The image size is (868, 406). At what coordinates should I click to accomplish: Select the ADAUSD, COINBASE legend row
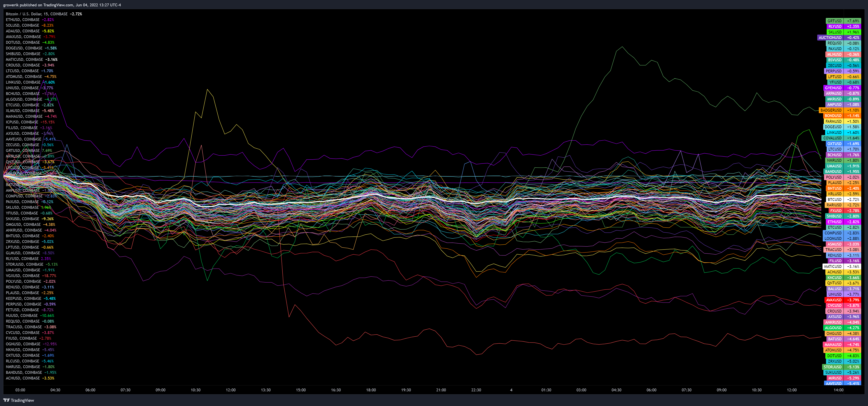(x=30, y=31)
